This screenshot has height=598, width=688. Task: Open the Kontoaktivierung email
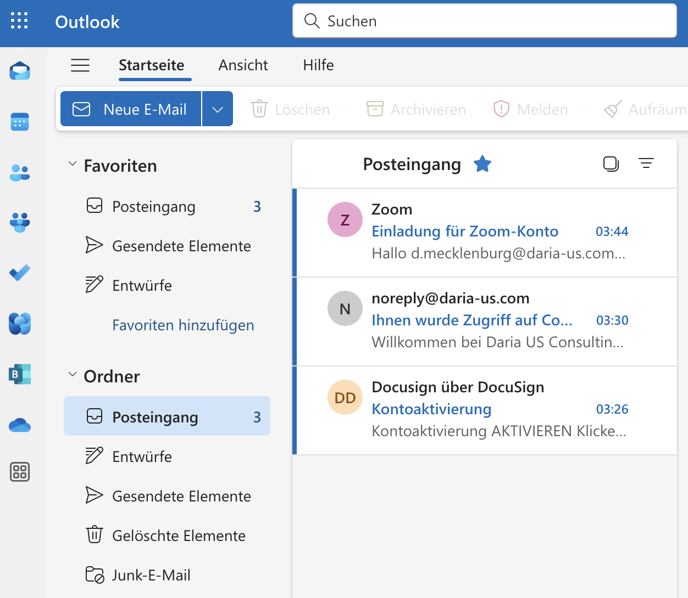[x=484, y=411]
